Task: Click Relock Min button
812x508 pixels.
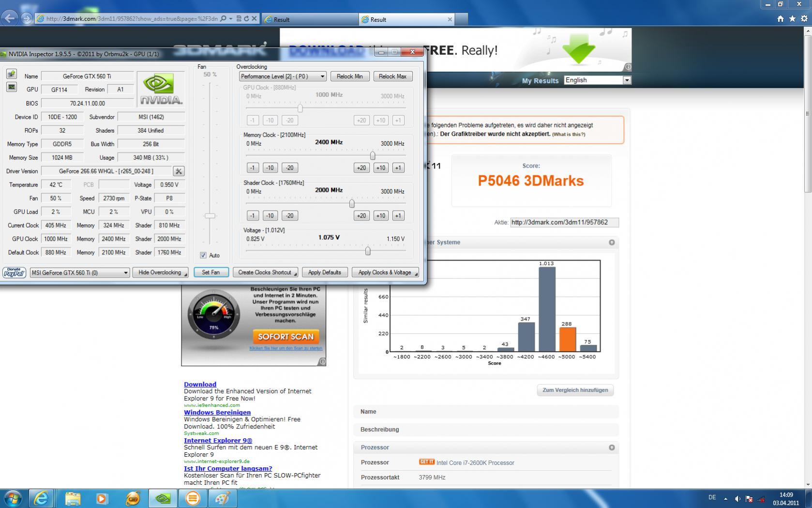Action: pos(350,77)
